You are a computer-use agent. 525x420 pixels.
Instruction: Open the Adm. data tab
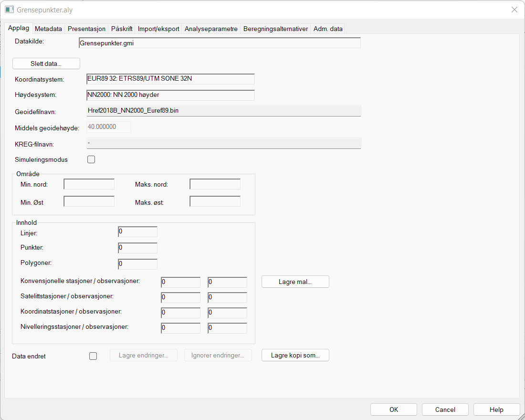click(328, 29)
